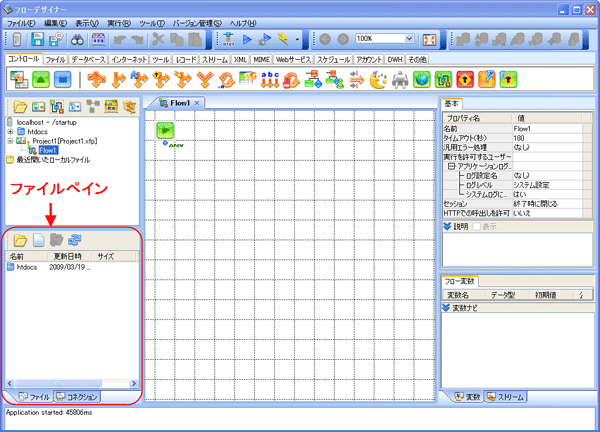Click the refresh icon in file pane

(74, 240)
